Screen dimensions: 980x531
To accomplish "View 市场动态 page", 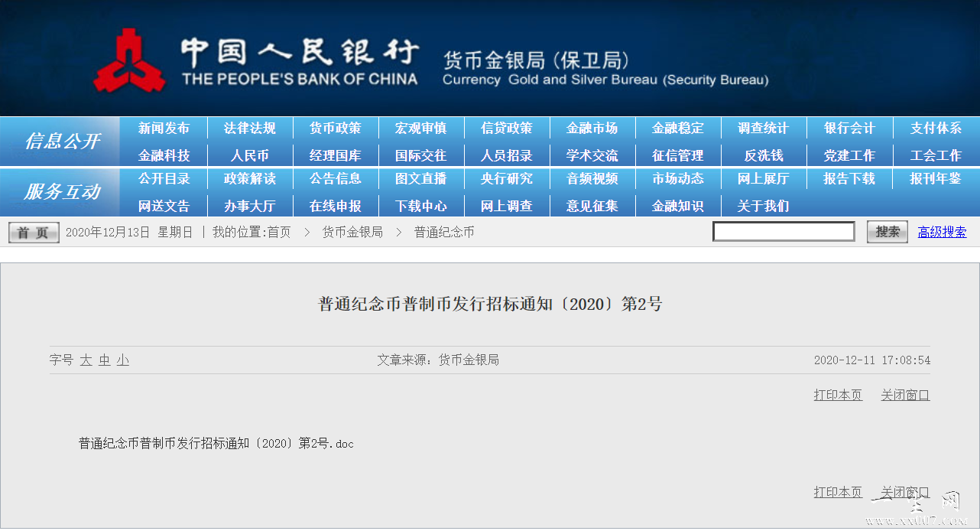I will 677,179.
